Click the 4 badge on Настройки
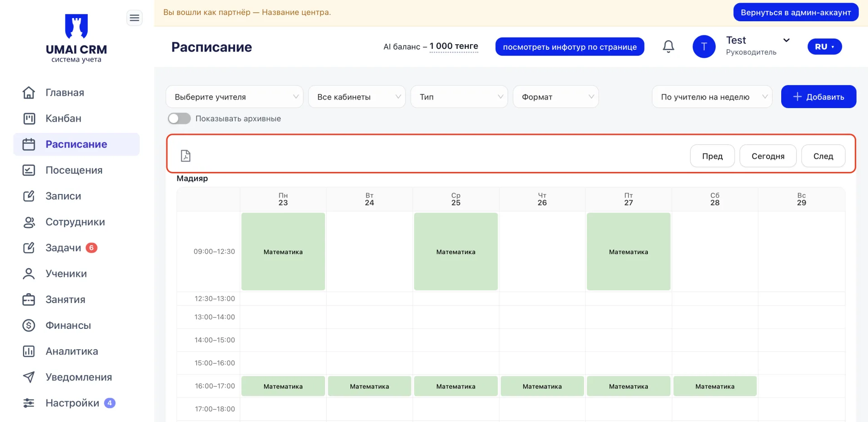 (110, 403)
